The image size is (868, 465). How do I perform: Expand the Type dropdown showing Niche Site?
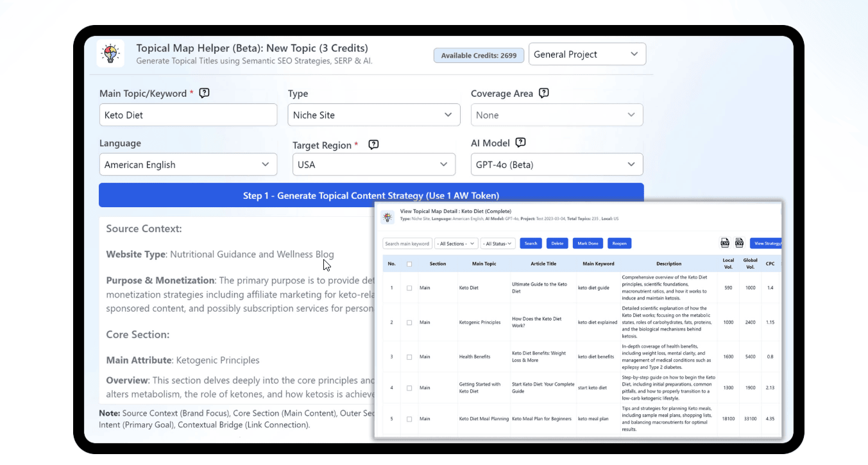(373, 115)
